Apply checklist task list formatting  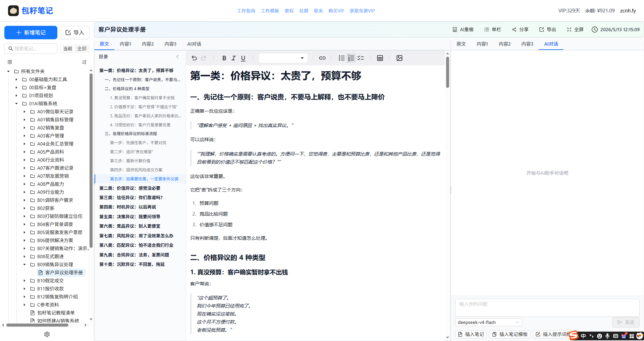tap(361, 58)
